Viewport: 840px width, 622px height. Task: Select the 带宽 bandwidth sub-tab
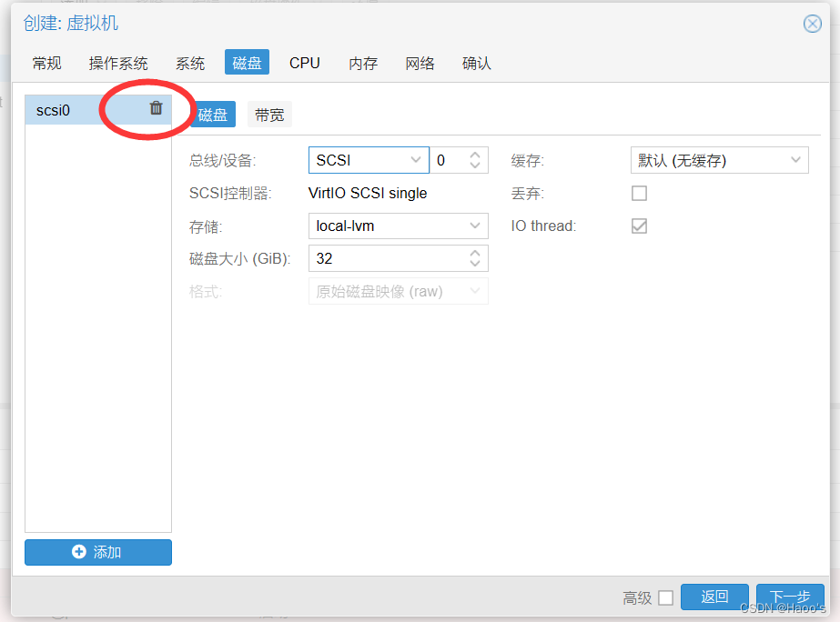[x=269, y=115]
